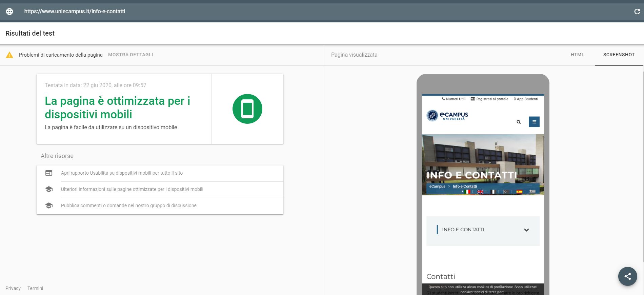The height and width of the screenshot is (295, 644).
Task: Click App Studenti in the preview
Action: pyautogui.click(x=526, y=99)
